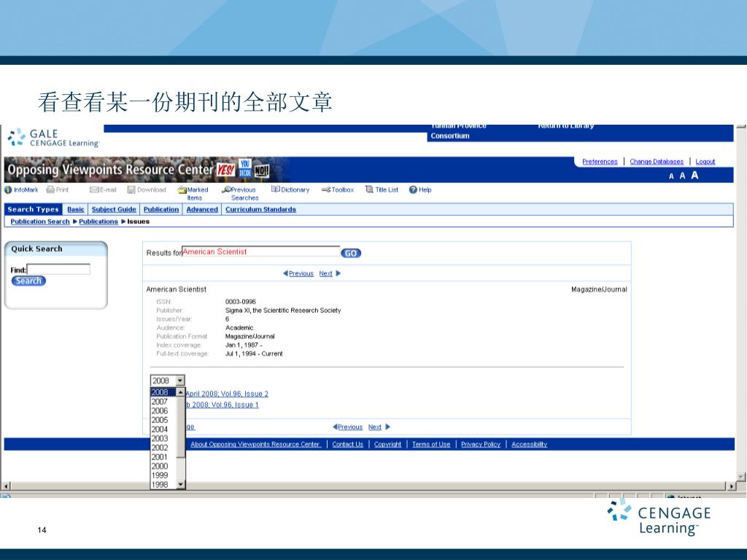The width and height of the screenshot is (747, 560).
Task: Click the top Previous arrow icon
Action: tap(285, 273)
